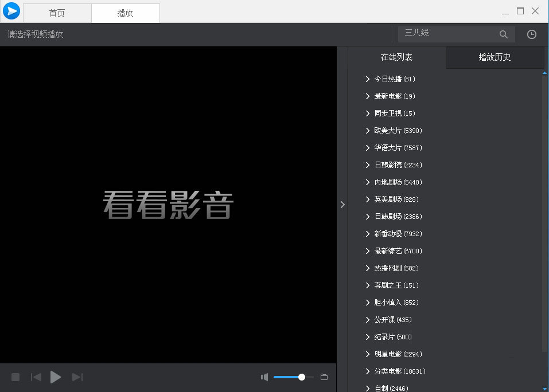The image size is (549, 392).
Task: Select 热播网剧 (582) category
Action: coord(396,268)
